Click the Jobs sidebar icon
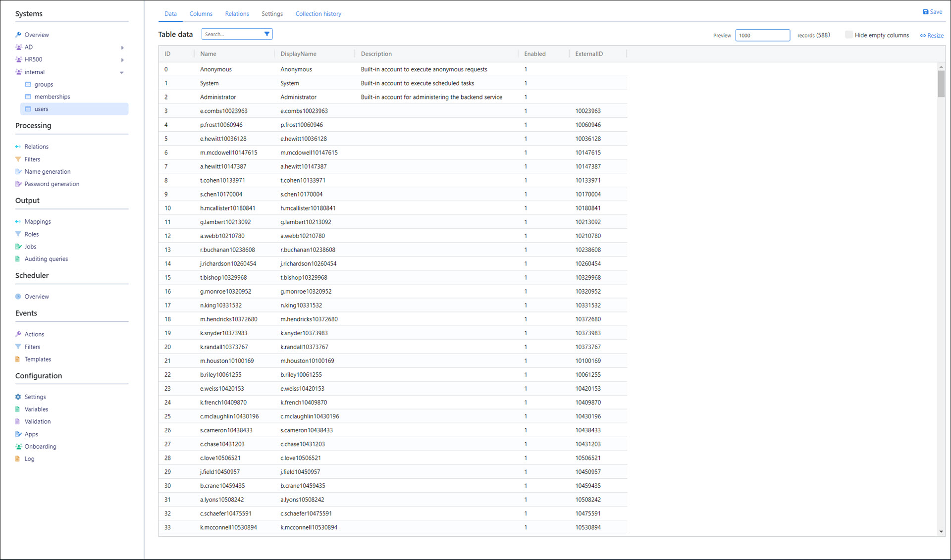This screenshot has width=951, height=560. pyautogui.click(x=18, y=246)
